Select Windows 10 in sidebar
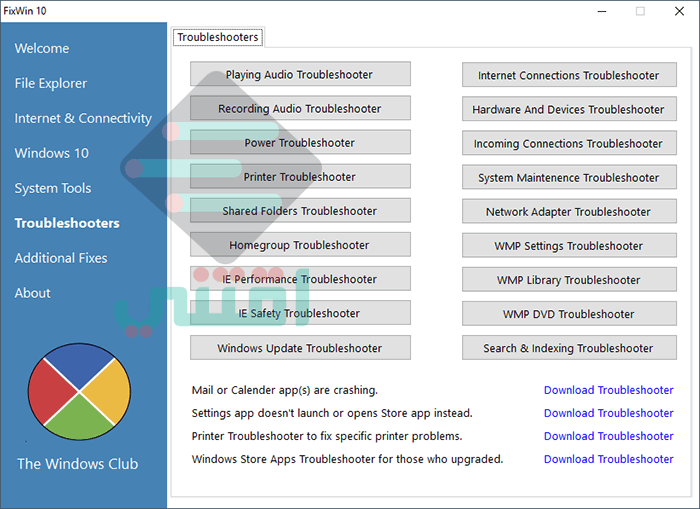The width and height of the screenshot is (700, 509). point(52,153)
